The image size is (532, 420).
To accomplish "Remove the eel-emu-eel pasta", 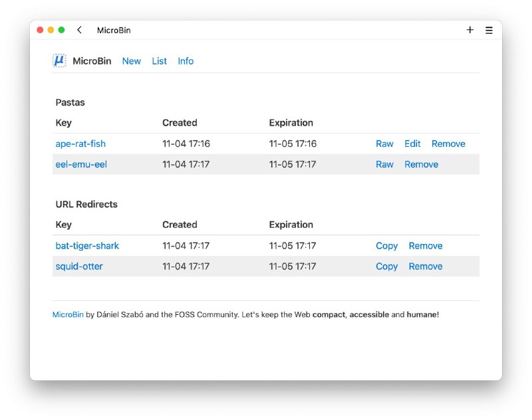I will pos(421,164).
